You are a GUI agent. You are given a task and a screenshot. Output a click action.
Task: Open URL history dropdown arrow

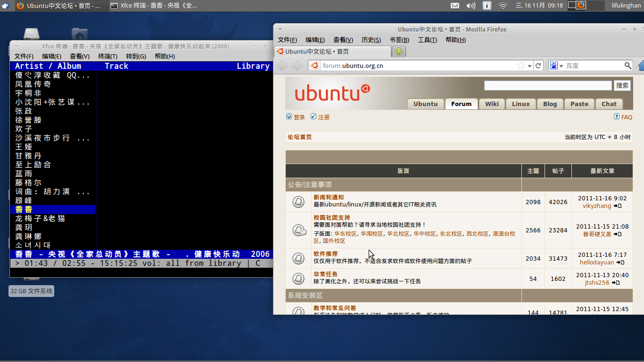tap(530, 66)
